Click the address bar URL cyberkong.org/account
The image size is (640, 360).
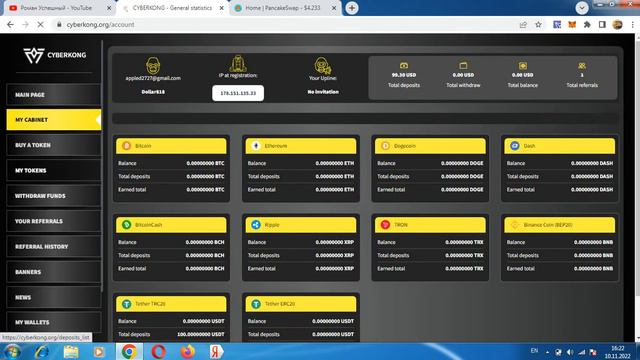tap(100, 24)
